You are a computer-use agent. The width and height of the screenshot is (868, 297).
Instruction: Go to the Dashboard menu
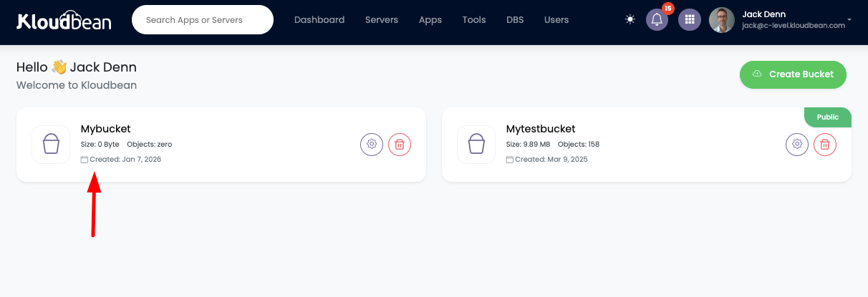pyautogui.click(x=319, y=20)
